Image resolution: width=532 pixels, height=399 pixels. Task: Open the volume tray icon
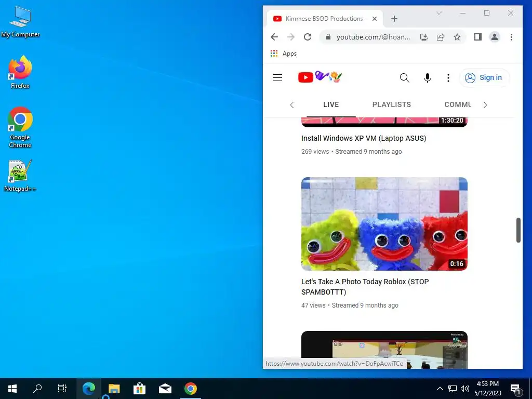465,389
